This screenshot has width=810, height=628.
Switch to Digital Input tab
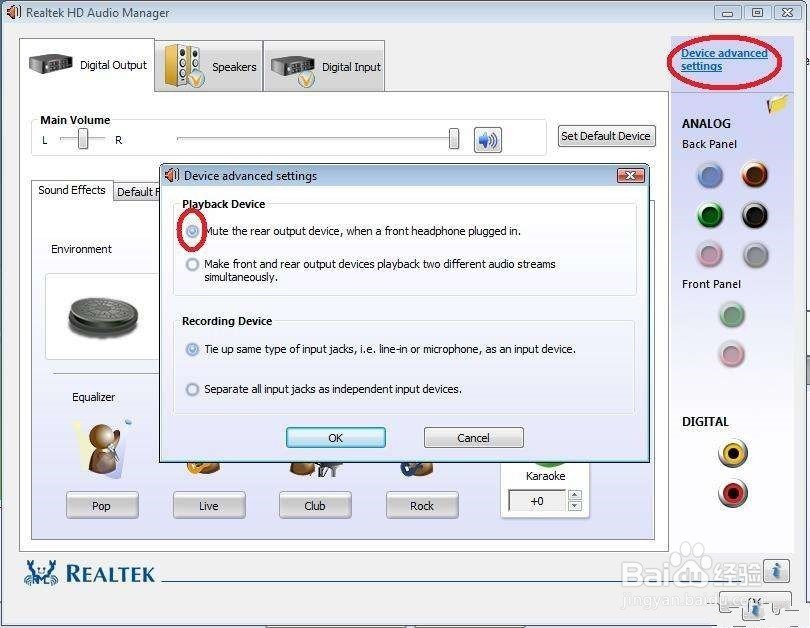tap(324, 67)
